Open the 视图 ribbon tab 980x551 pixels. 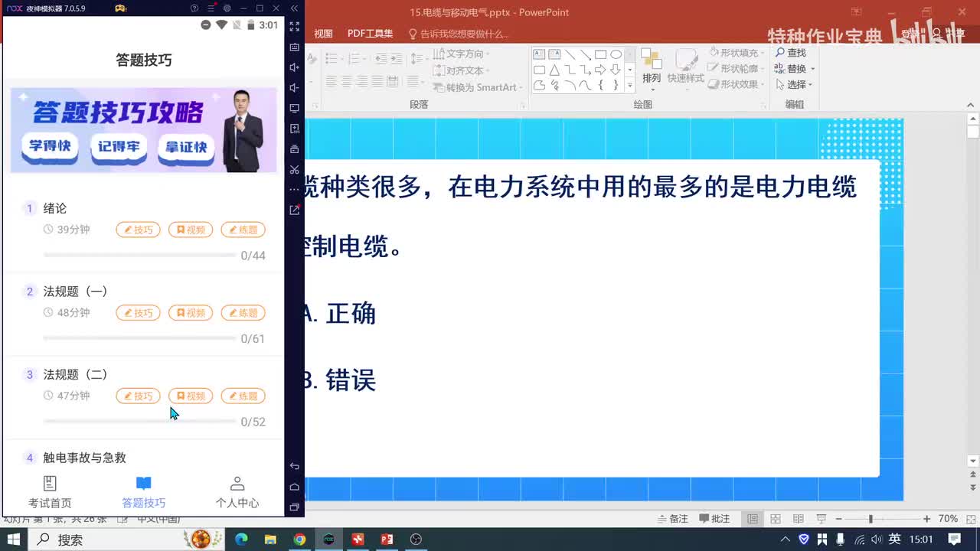(x=323, y=34)
